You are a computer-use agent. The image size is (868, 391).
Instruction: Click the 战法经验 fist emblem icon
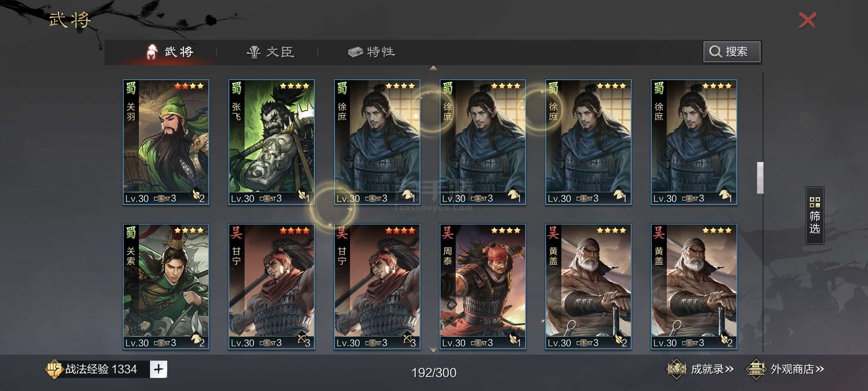point(54,369)
